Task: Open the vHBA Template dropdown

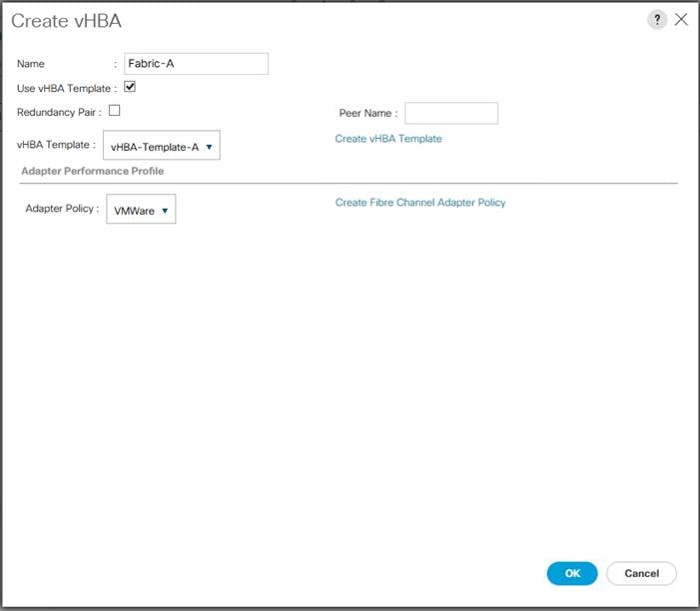Action: [162, 145]
